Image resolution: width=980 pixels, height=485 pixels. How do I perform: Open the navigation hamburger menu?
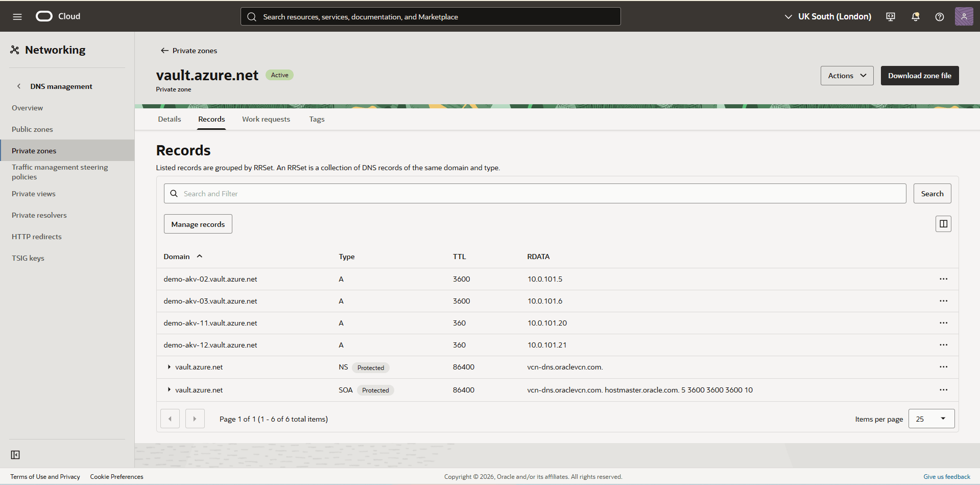[17, 16]
